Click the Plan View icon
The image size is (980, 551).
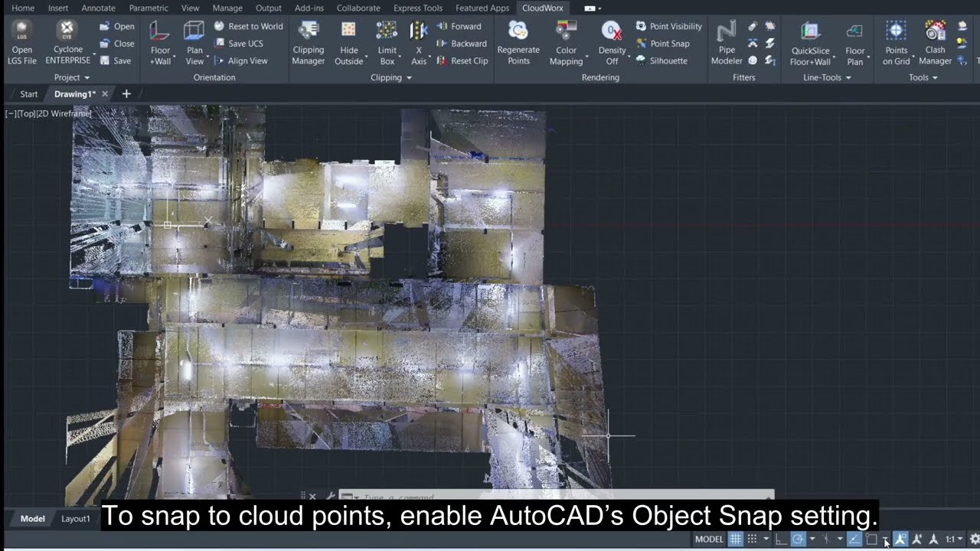(194, 31)
